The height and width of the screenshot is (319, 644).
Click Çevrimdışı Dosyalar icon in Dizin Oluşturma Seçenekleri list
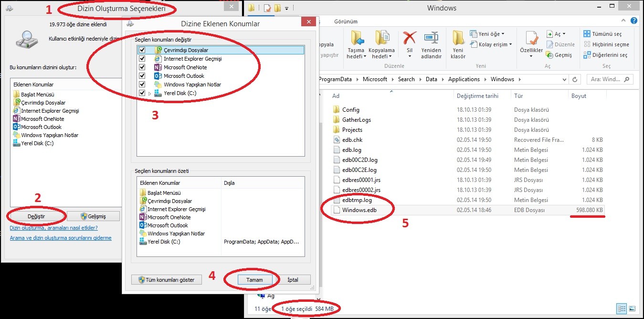point(17,102)
